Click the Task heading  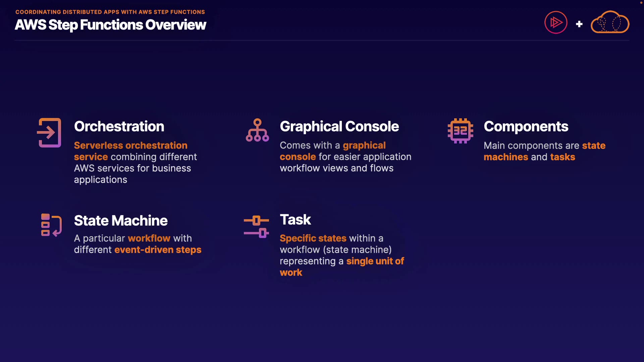pos(295,220)
